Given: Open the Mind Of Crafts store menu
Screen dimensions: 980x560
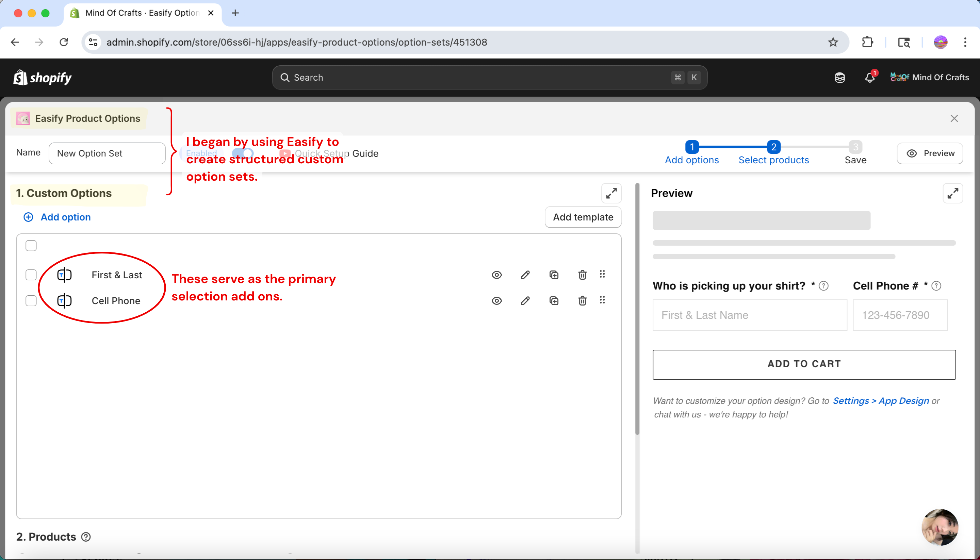Looking at the screenshot, I should click(x=929, y=78).
